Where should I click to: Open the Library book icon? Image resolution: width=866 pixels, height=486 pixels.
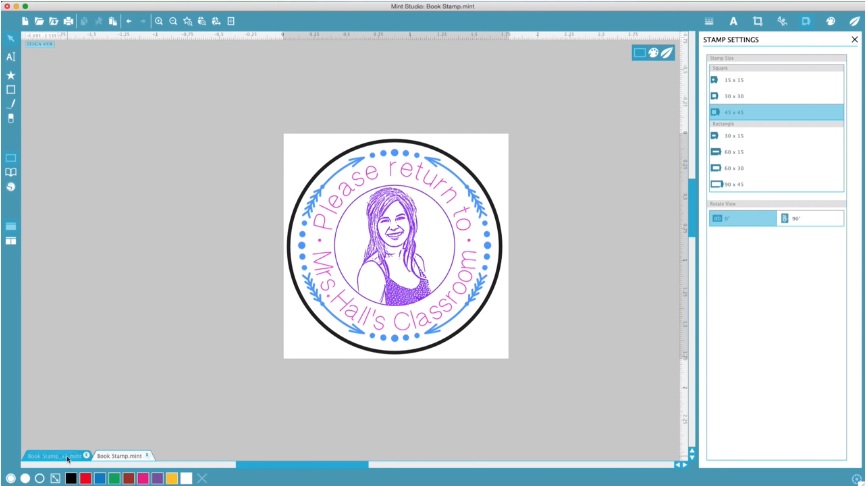coord(11,172)
